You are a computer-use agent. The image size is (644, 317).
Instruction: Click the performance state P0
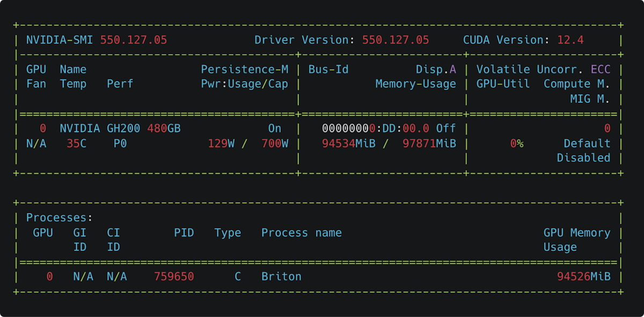tap(120, 143)
